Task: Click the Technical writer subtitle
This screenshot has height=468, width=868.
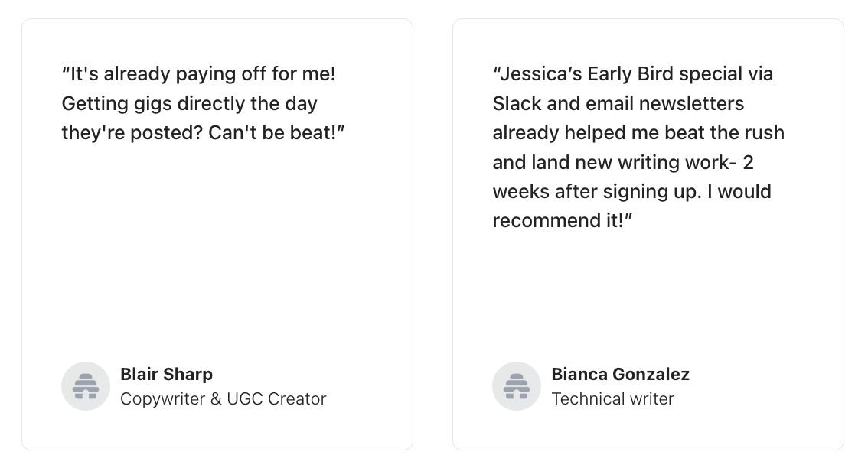Action: [612, 399]
